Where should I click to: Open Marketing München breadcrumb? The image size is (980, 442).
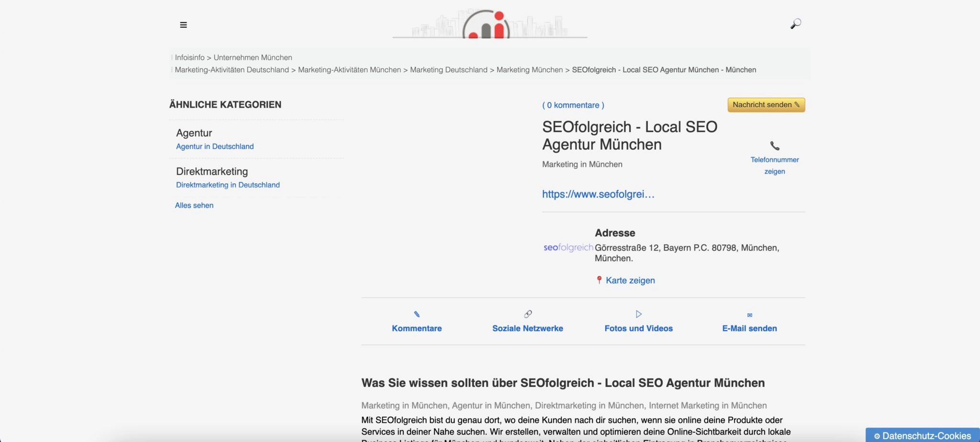click(x=530, y=70)
